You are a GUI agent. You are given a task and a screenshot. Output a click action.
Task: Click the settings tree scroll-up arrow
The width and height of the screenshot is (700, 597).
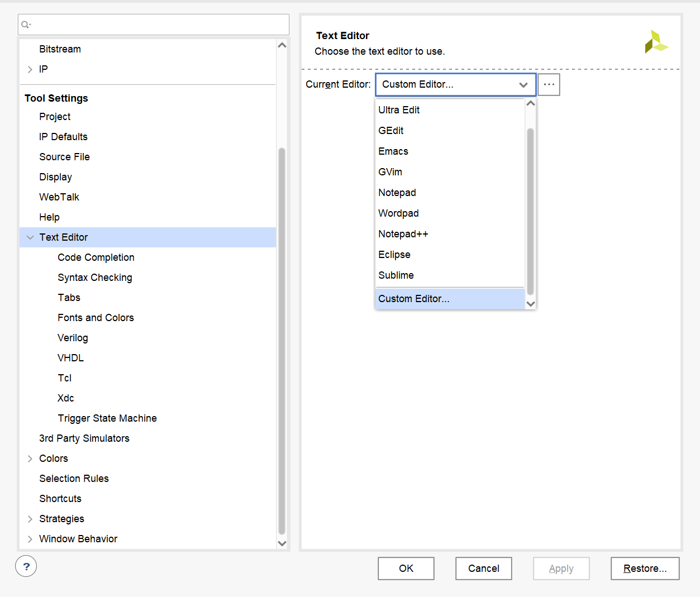[x=282, y=45]
